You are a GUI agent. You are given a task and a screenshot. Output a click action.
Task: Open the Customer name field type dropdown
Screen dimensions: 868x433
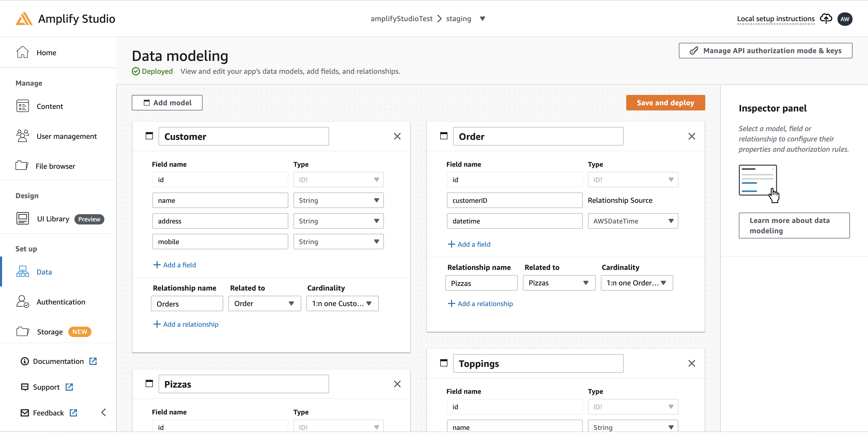pos(338,200)
